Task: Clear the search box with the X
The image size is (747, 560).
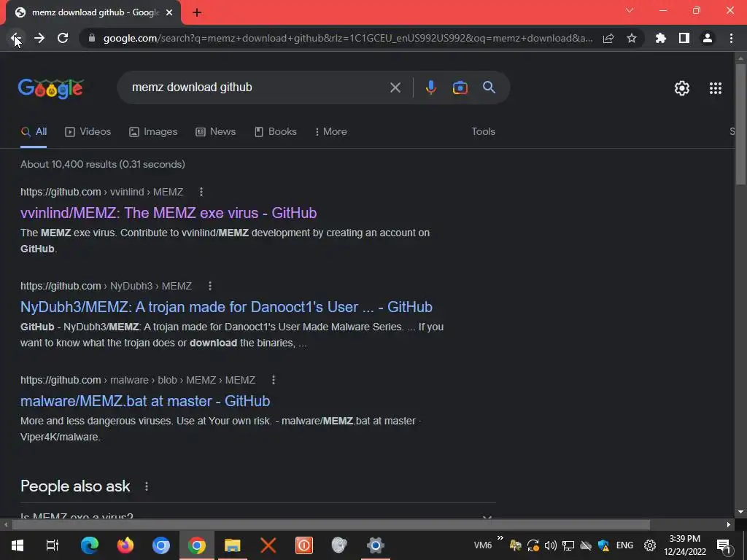Action: pyautogui.click(x=395, y=87)
